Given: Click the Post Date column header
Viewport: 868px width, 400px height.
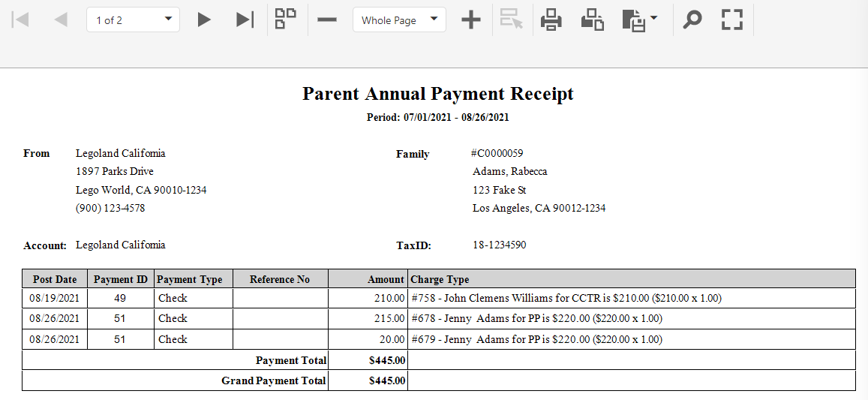Looking at the screenshot, I should pos(55,279).
